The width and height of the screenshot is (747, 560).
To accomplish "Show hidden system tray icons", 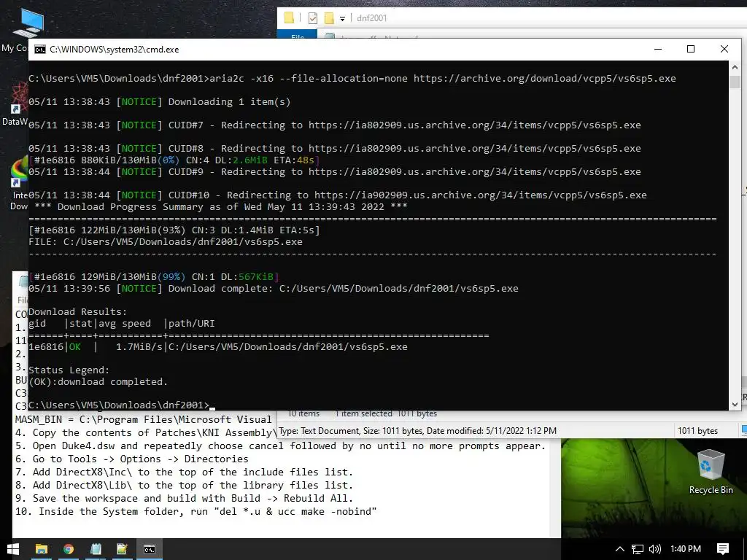I will click(620, 549).
